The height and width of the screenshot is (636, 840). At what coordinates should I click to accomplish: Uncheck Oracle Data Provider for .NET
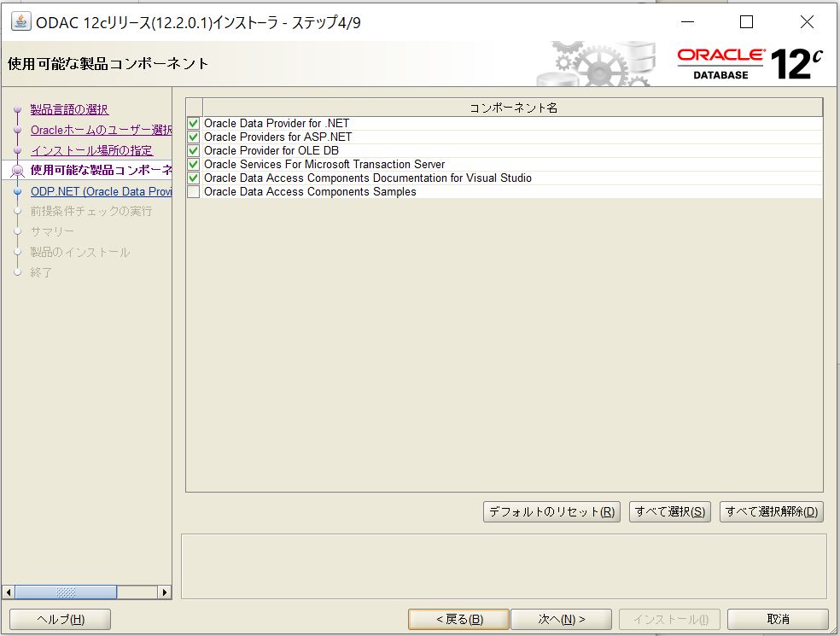coord(194,124)
